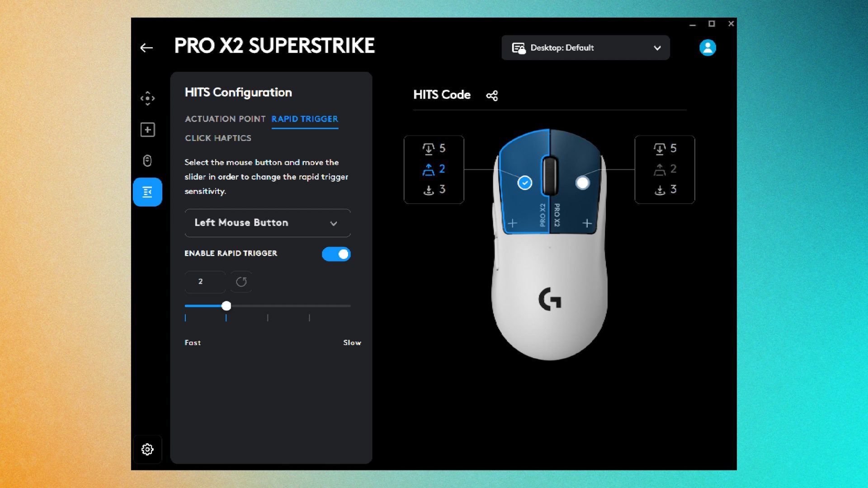Click the left button plus symbol on the mouse
Image resolution: width=868 pixels, height=488 pixels.
coord(513,223)
